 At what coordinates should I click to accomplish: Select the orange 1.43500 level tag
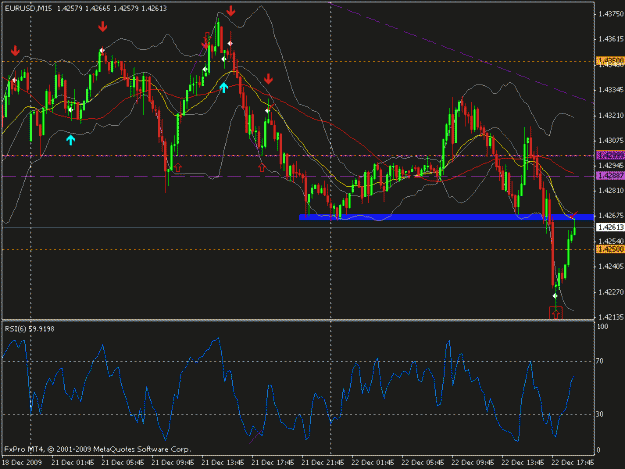pos(610,60)
